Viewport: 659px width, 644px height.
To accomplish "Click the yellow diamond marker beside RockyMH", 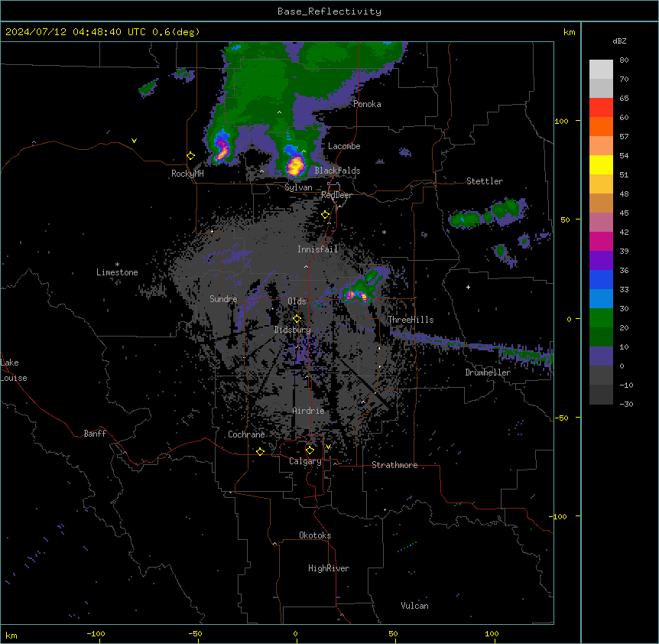I will click(191, 156).
